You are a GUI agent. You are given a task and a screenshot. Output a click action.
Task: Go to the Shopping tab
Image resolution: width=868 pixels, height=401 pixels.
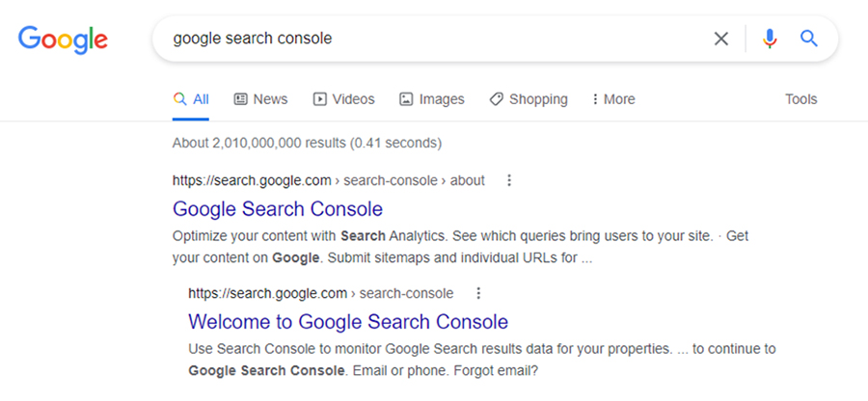click(x=528, y=99)
